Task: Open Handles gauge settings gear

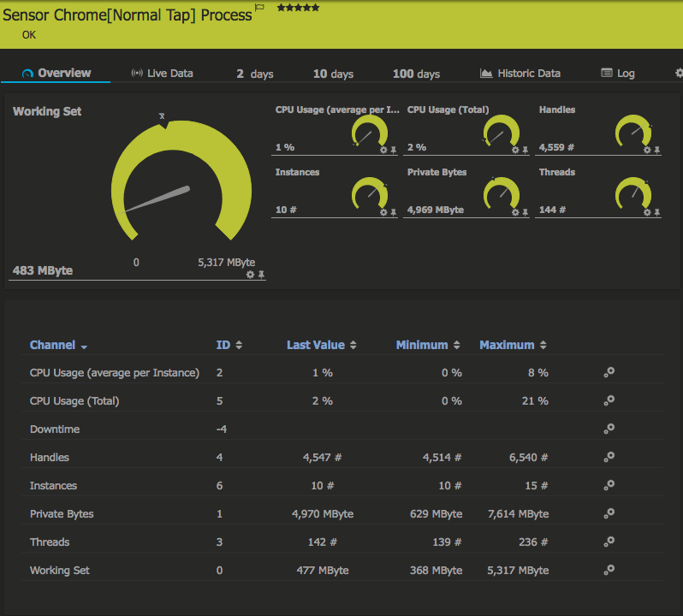Action: 647,150
